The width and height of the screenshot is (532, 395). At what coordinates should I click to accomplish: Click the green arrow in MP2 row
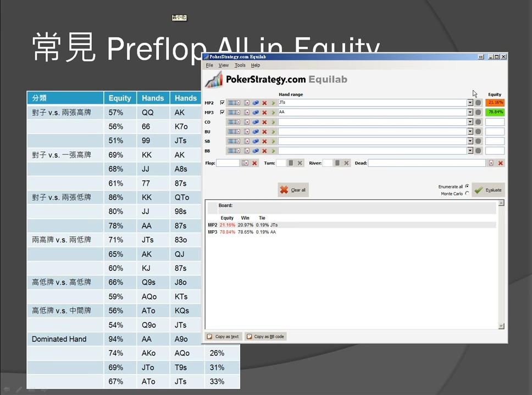coord(273,103)
